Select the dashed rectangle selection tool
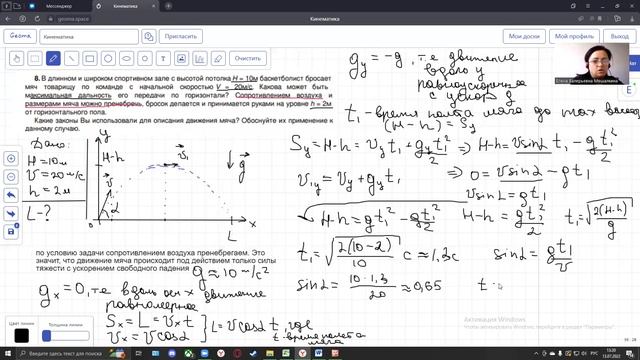Image resolution: width=640 pixels, height=360 pixels. coord(35,58)
